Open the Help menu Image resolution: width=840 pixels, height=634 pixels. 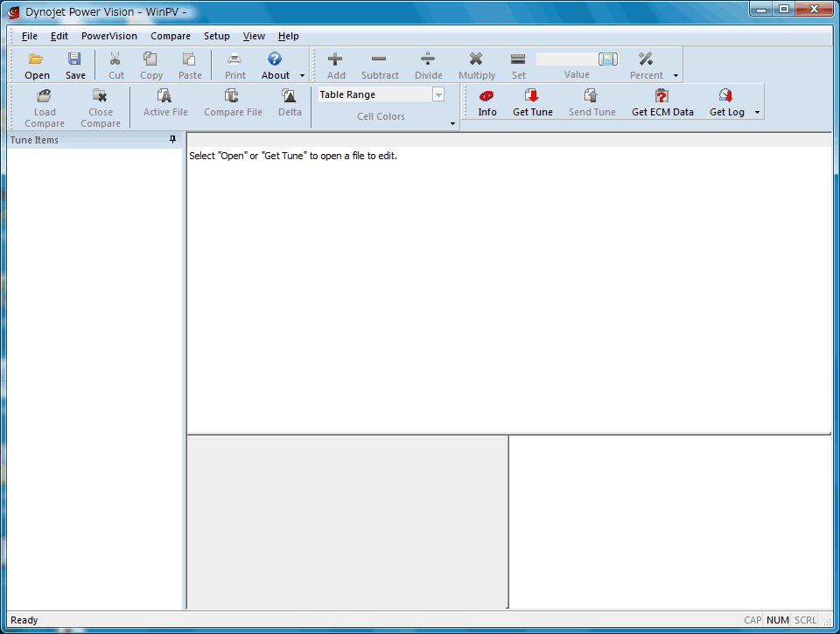(288, 36)
